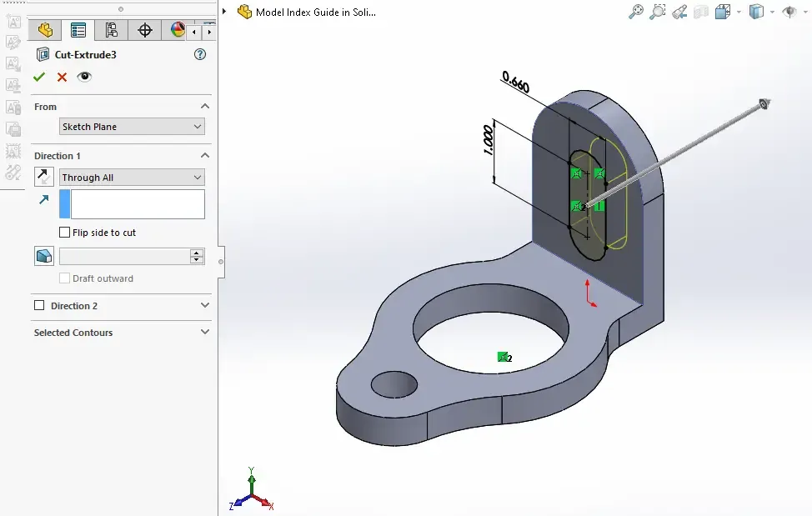Click the annotation printer icon in left toolbar
The height and width of the screenshot is (516, 812).
click(13, 129)
